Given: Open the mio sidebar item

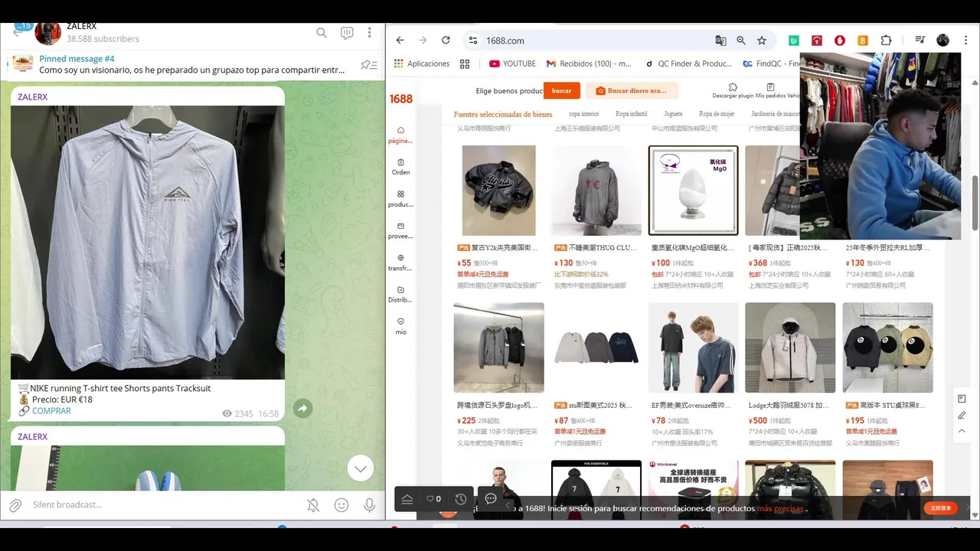Looking at the screenshot, I should point(400,326).
